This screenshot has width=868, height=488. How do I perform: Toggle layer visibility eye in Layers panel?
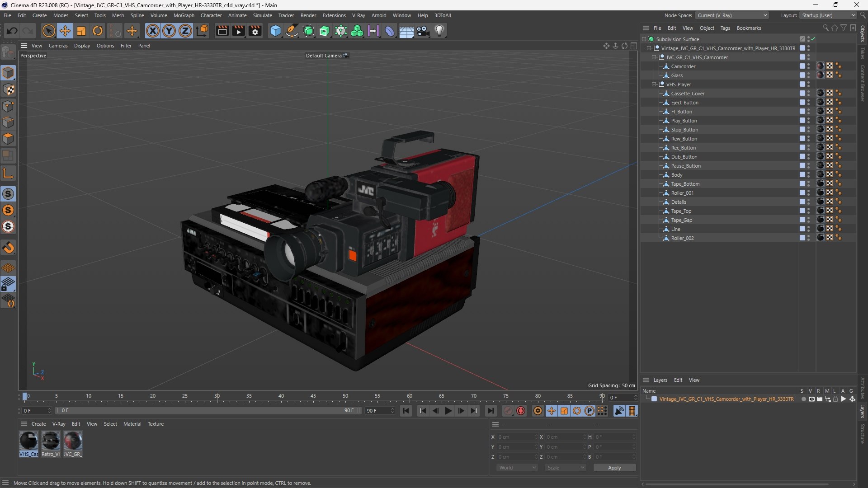click(811, 399)
